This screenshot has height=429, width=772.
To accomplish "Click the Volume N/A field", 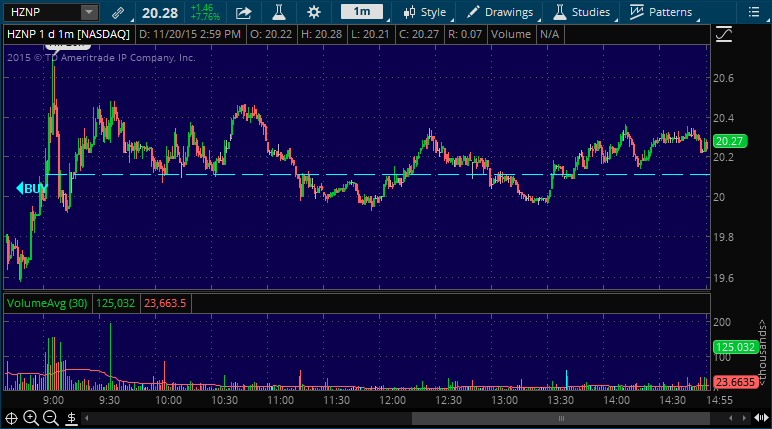I will pos(524,34).
